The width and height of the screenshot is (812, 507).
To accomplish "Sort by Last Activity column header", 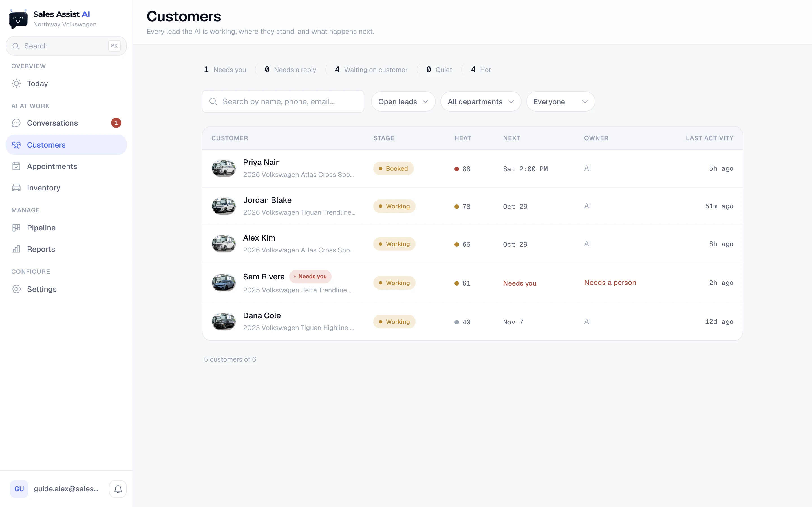I will pyautogui.click(x=709, y=138).
